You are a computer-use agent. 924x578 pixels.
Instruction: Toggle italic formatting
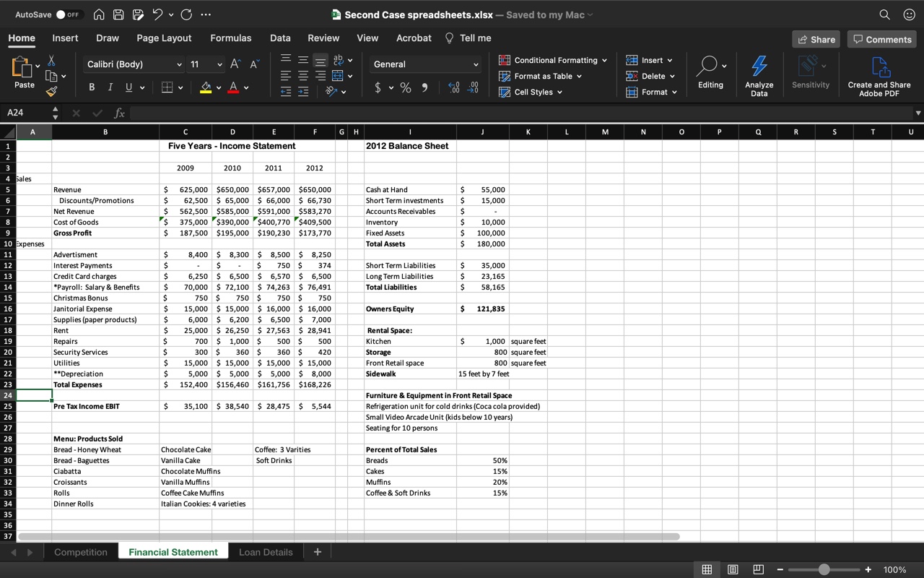(x=109, y=86)
